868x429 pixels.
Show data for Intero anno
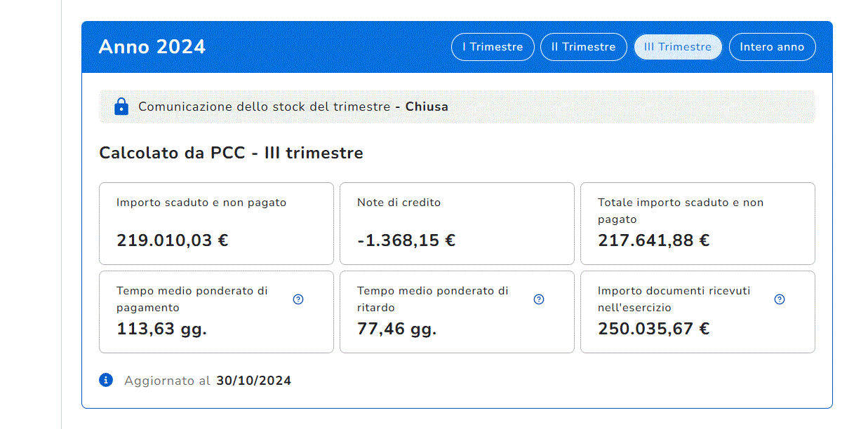[772, 47]
